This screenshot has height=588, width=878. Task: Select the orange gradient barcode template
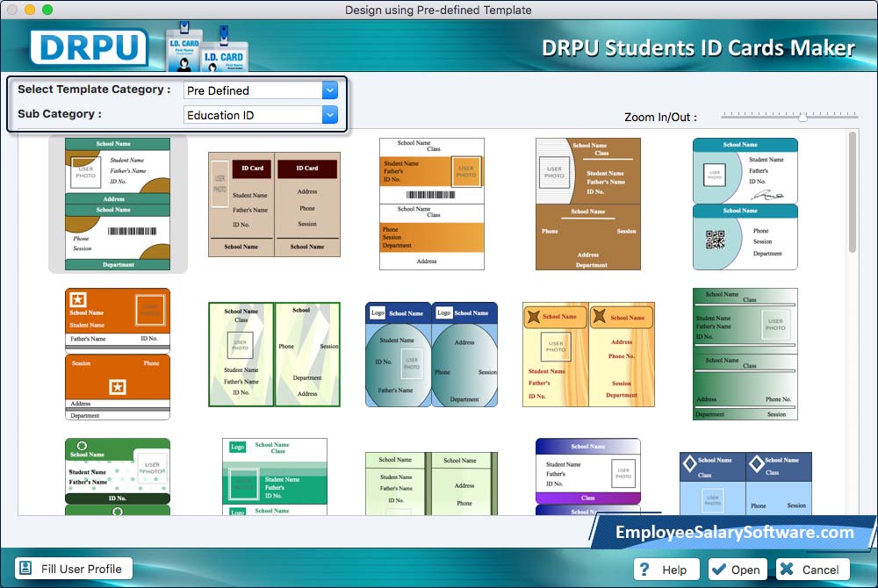pyautogui.click(x=432, y=204)
